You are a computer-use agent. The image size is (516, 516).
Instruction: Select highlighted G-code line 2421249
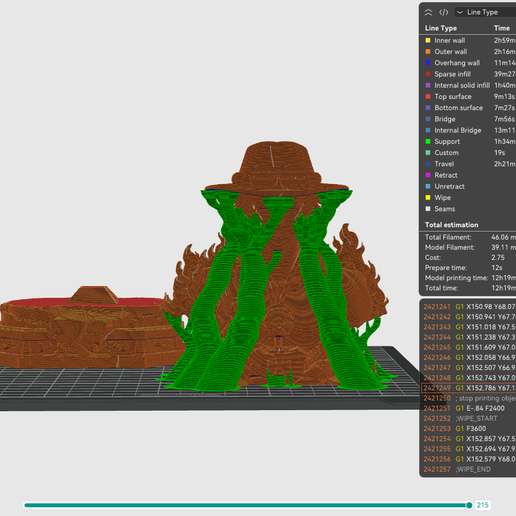(x=469, y=388)
